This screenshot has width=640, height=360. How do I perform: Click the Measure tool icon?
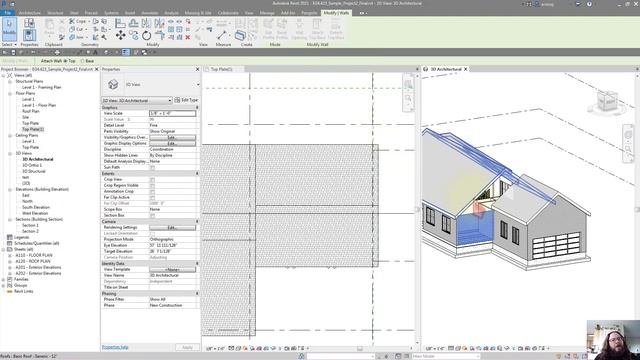pyautogui.click(x=222, y=35)
